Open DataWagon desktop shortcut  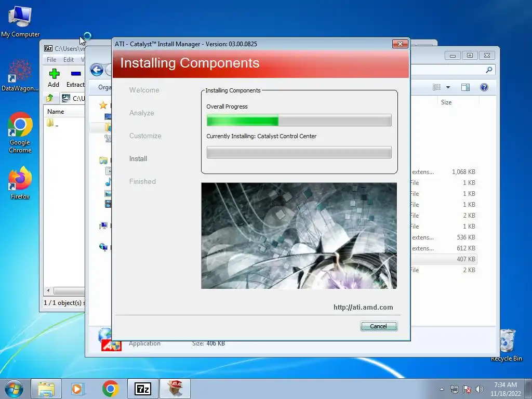pyautogui.click(x=20, y=75)
